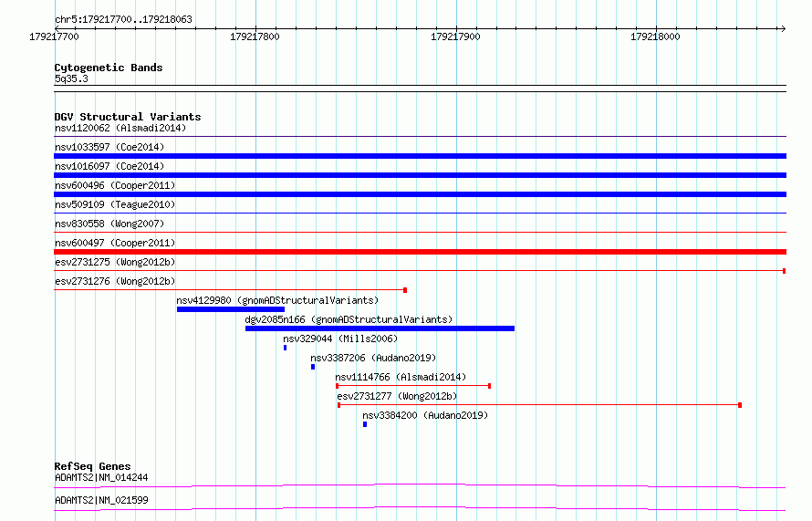Click the small blue marker under nsv329044
Viewport: 812px width, 521px height.
pyautogui.click(x=285, y=348)
